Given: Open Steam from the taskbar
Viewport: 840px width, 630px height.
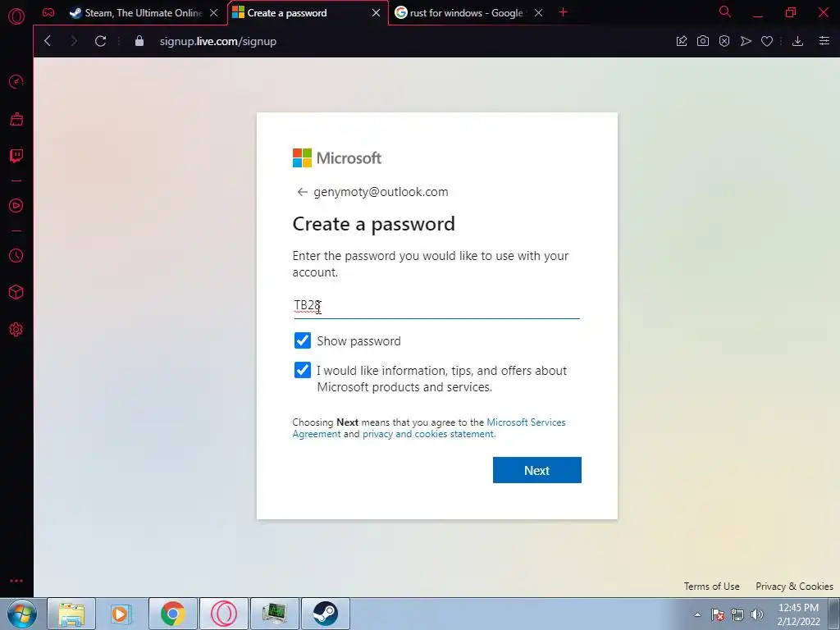Looking at the screenshot, I should point(325,614).
